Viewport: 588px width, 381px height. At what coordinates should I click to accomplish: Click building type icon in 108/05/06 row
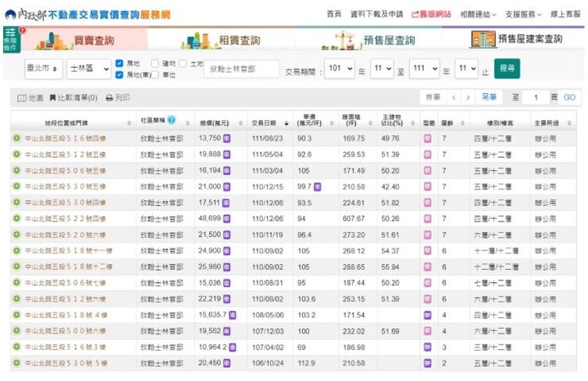(427, 315)
